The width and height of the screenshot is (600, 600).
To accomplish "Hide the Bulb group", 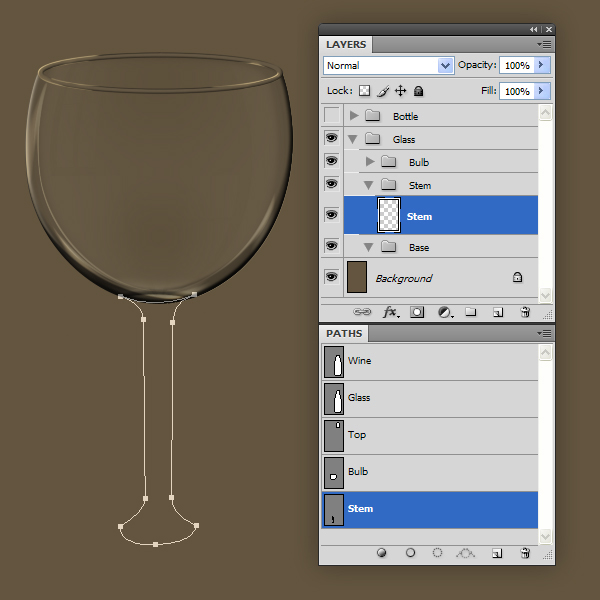I will point(331,161).
